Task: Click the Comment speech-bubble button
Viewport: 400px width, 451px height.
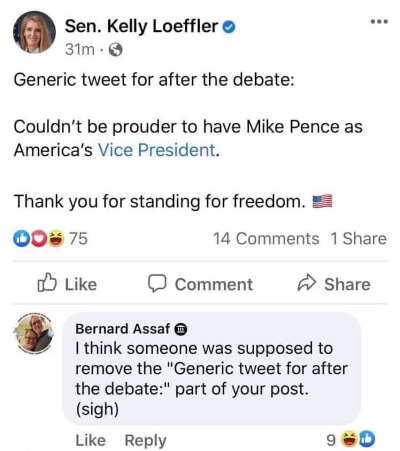Action: pos(200,284)
